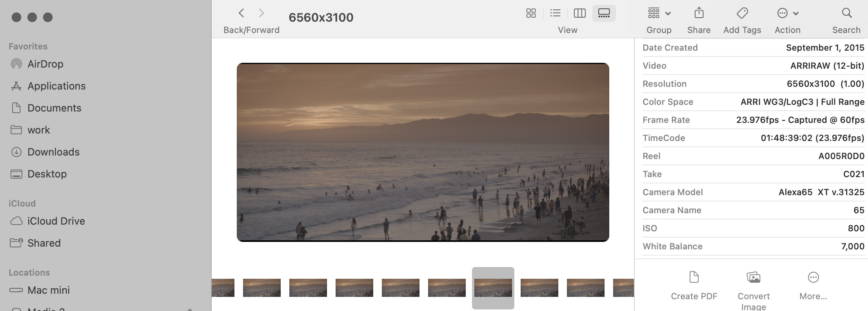This screenshot has width=868, height=311.
Task: Expand the Group dropdown
Action: [659, 13]
